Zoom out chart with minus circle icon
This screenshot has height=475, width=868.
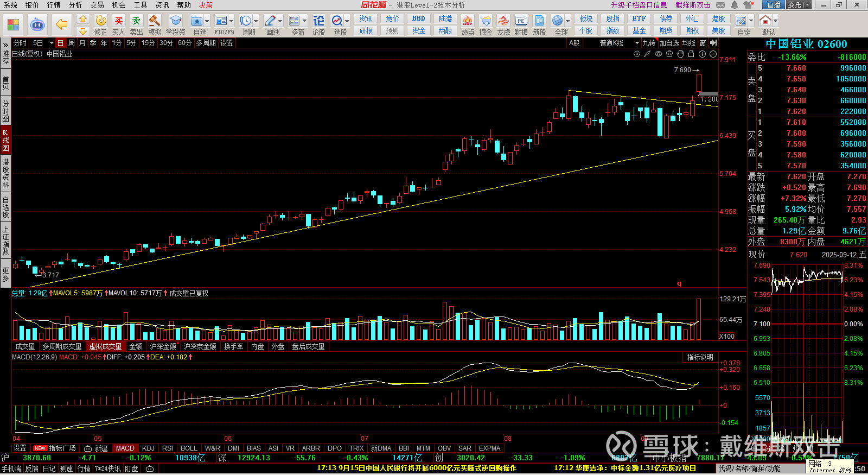click(713, 54)
